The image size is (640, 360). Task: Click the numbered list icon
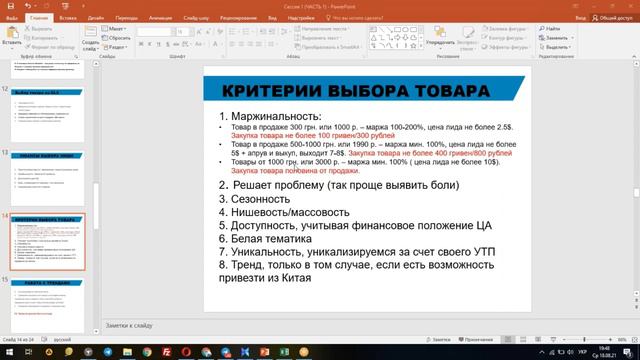[x=247, y=32]
